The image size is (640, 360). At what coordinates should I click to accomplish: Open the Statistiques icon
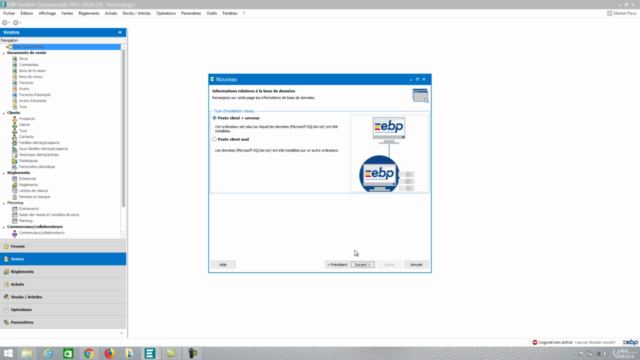[x=15, y=161]
